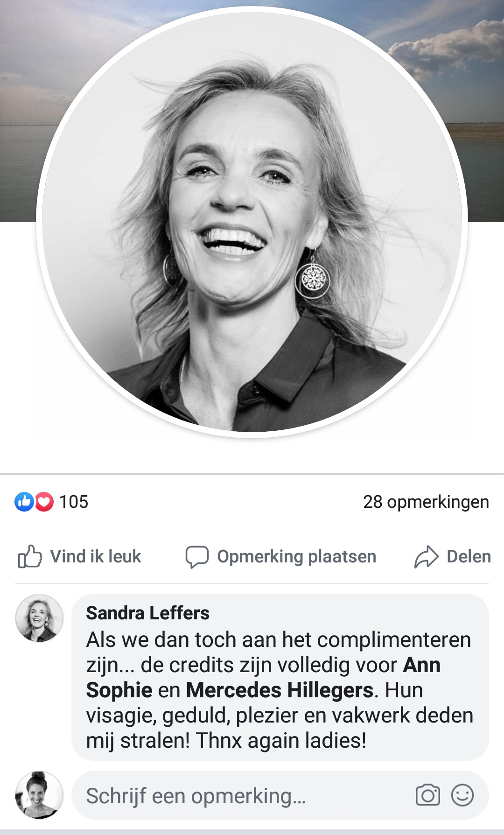Click your own avatar beside comment field
Viewport: 504px width, 835px height.
39,795
